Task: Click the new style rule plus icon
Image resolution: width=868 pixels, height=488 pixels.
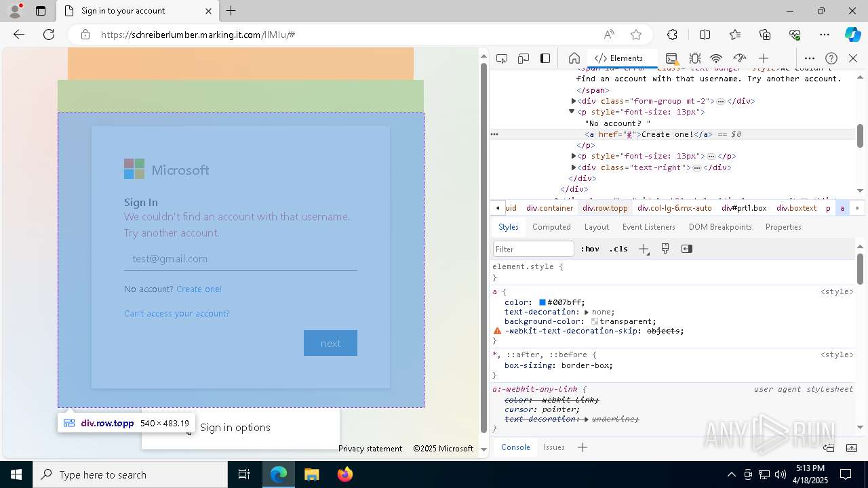Action: (x=644, y=249)
